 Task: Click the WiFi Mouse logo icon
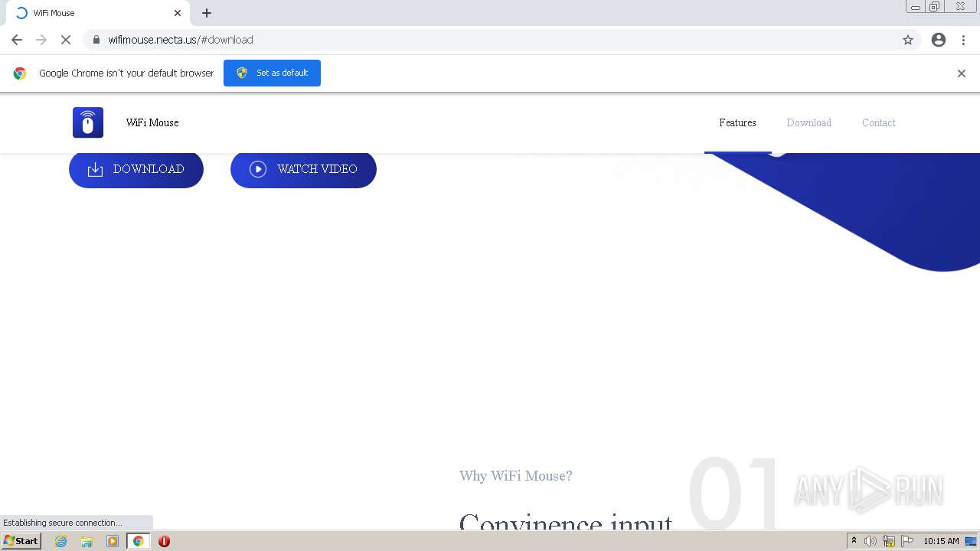88,122
